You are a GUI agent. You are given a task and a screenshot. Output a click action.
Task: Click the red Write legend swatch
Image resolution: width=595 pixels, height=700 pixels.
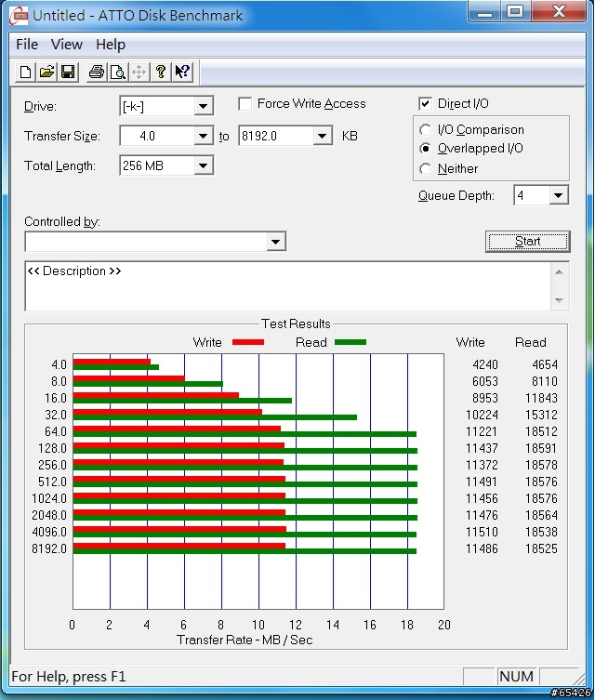(x=248, y=342)
